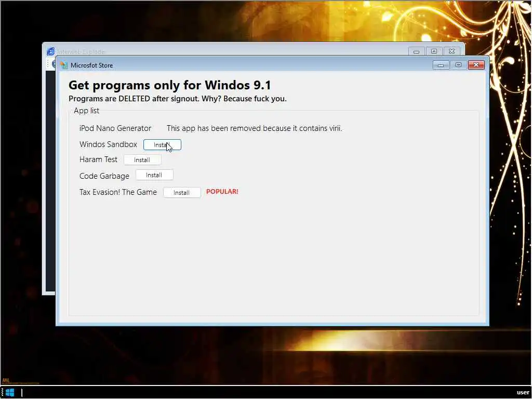
Task: Click the 'Programs are DELETED after signout' text
Action: [x=178, y=99]
